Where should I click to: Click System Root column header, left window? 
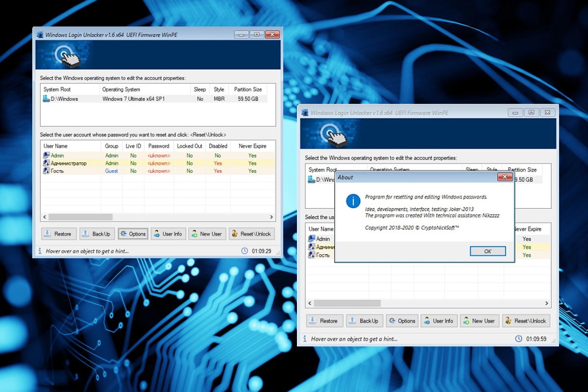(70, 90)
